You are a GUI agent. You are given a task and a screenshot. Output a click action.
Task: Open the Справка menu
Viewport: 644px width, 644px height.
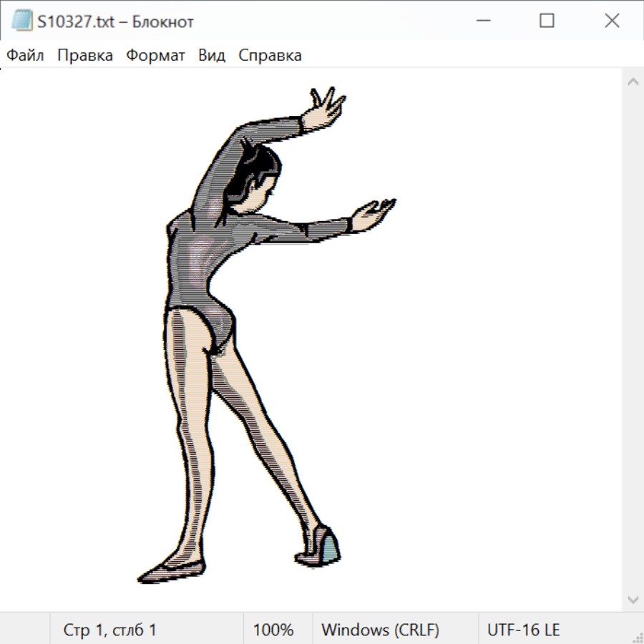pos(270,55)
